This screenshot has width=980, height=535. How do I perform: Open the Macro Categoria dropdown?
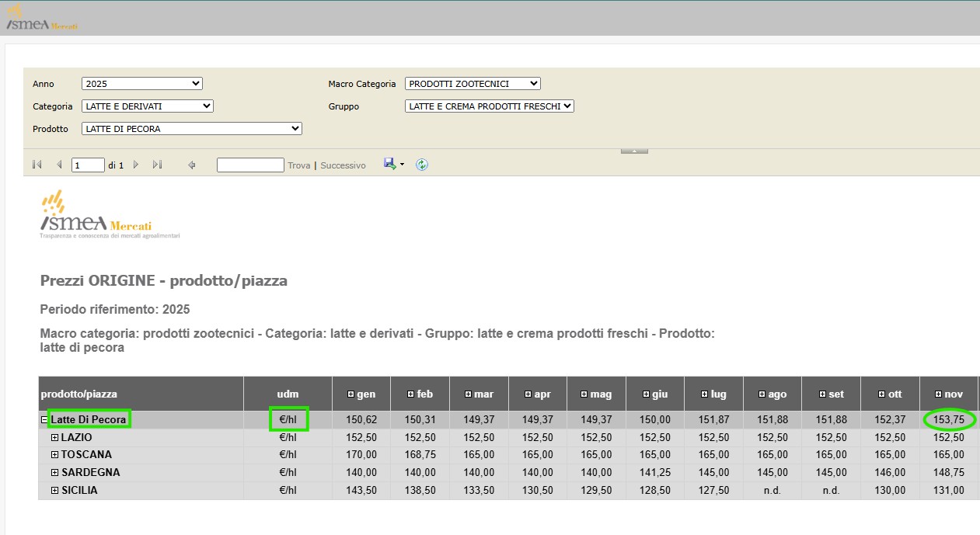click(x=473, y=83)
